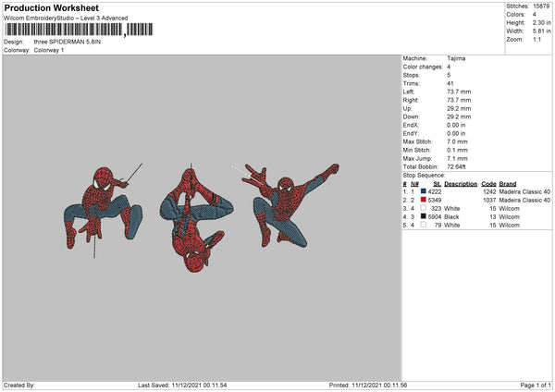Click the 'Description' column header
Viewport: 555px width, 392px height.
point(461,184)
